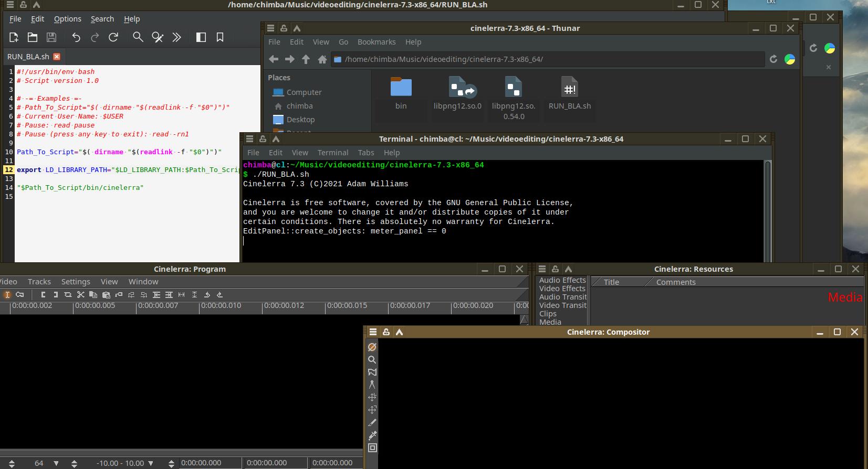Select the ruler measure tool in Compositor

[x=372, y=385]
